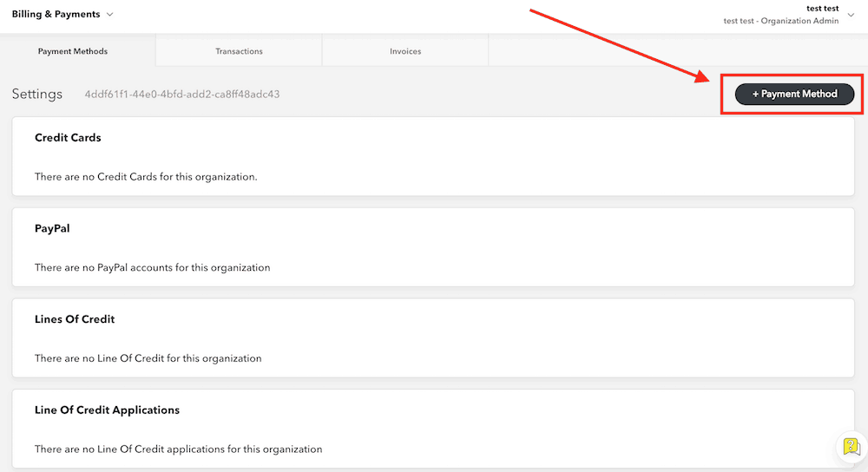The height and width of the screenshot is (472, 868).
Task: Click the no Credit Cards message
Action: (146, 177)
